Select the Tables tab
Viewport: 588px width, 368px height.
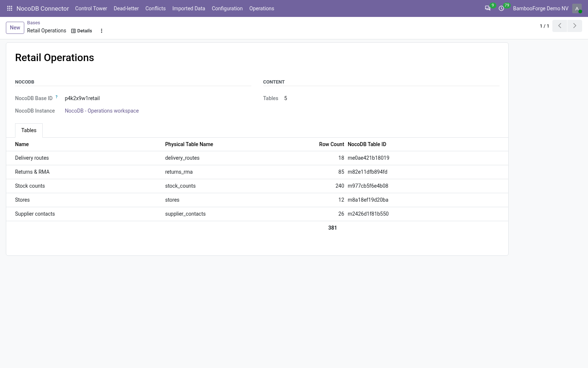pos(29,130)
